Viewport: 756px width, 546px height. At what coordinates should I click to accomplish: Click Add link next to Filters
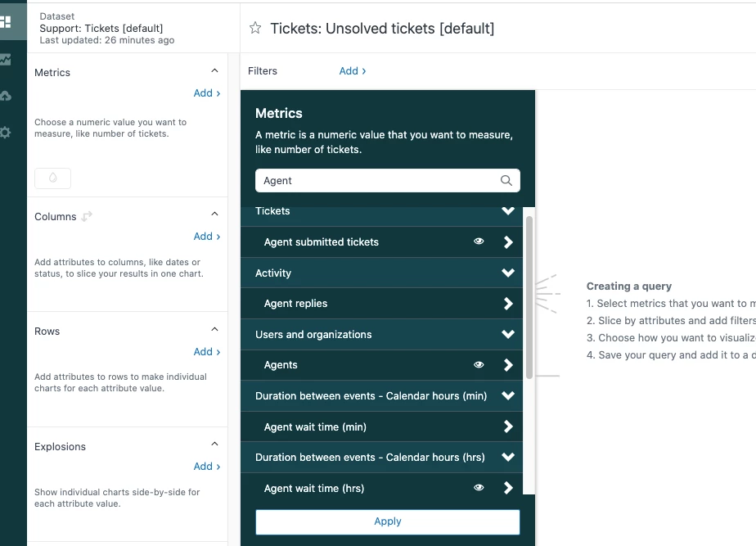pyautogui.click(x=353, y=71)
